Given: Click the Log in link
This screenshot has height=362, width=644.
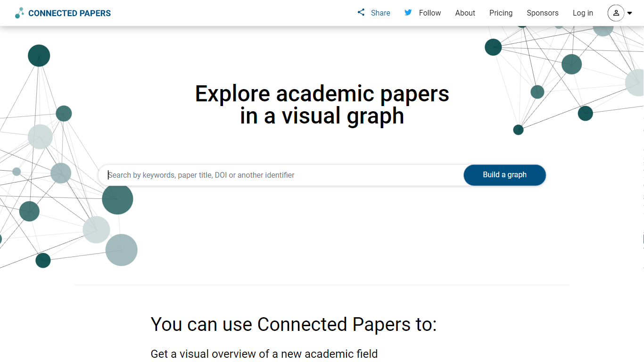Looking at the screenshot, I should (x=583, y=13).
